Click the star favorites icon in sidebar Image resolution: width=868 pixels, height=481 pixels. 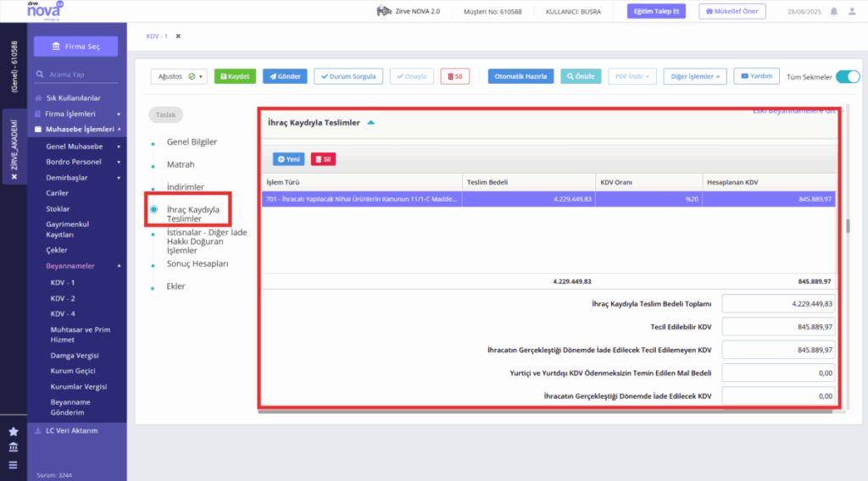14,431
